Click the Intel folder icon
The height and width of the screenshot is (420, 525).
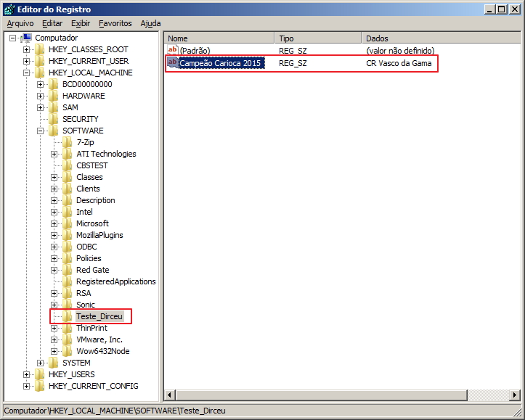(x=68, y=212)
